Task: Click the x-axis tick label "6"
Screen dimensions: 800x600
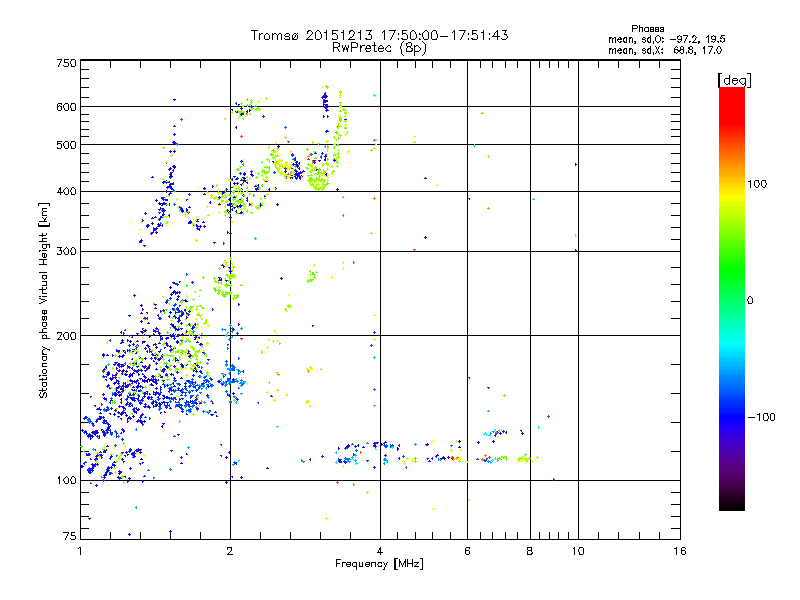Action: tap(467, 551)
